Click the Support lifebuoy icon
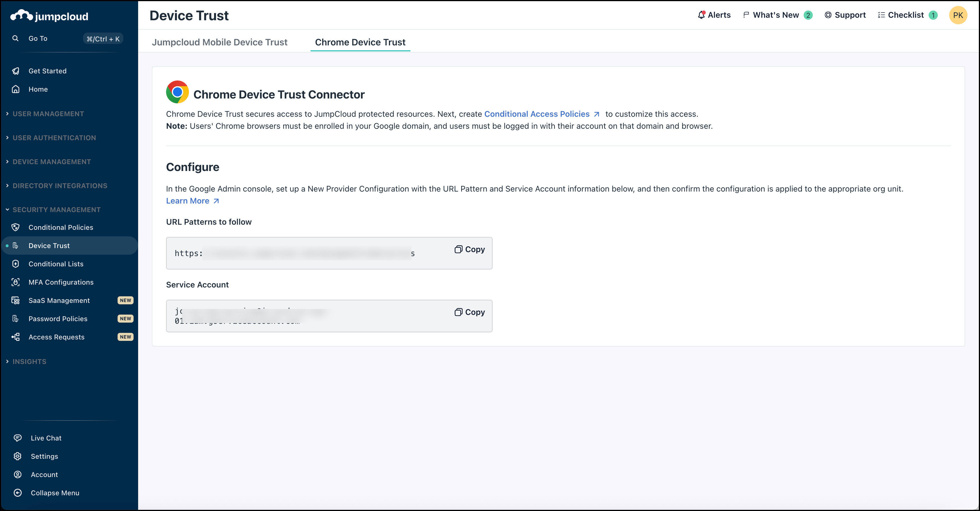Image resolution: width=980 pixels, height=511 pixels. pos(828,15)
